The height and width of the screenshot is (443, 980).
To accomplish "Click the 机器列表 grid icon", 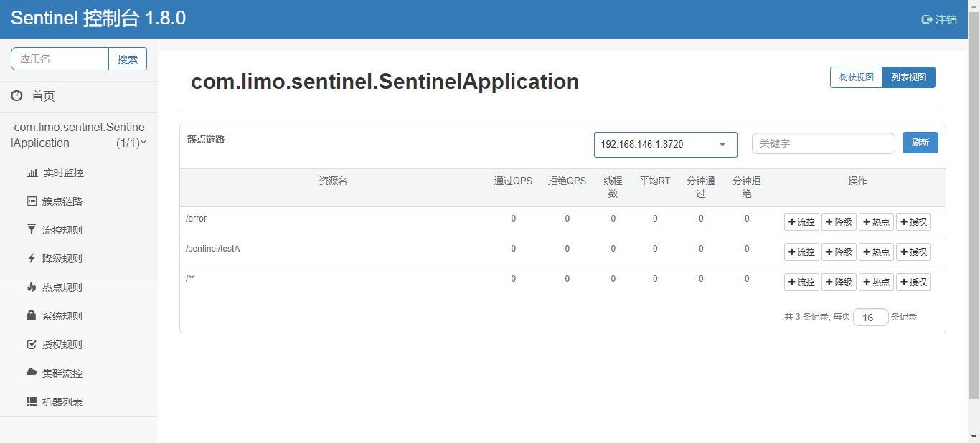I will (x=32, y=402).
